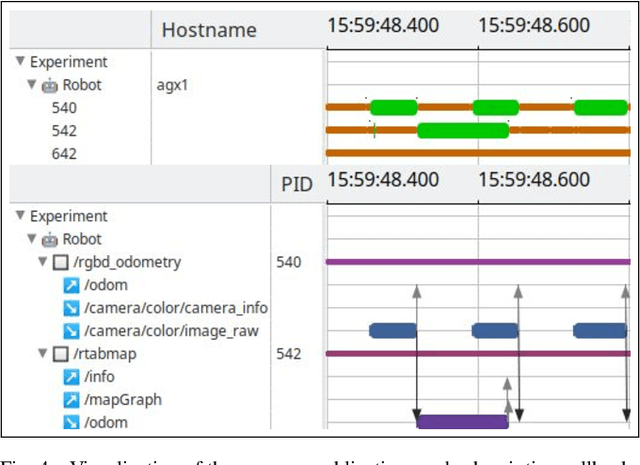This screenshot has height=465, width=640.
Task: Click the purple bar in the bottom /odom row
Action: (x=462, y=422)
